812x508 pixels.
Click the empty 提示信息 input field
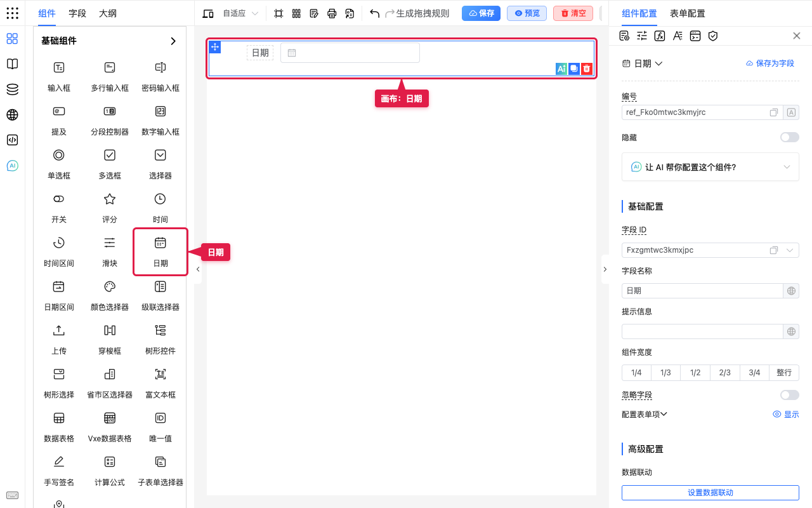point(703,331)
